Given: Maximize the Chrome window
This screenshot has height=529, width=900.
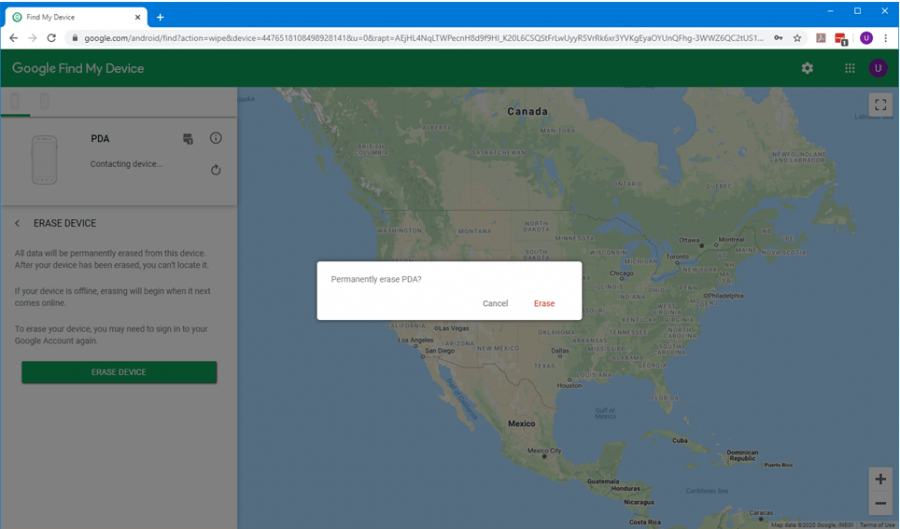Looking at the screenshot, I should click(x=857, y=11).
